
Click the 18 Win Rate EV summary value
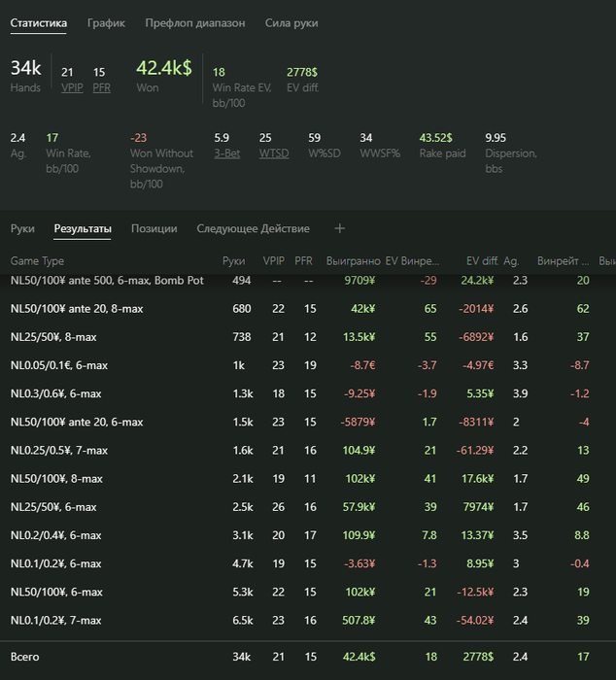(x=219, y=72)
